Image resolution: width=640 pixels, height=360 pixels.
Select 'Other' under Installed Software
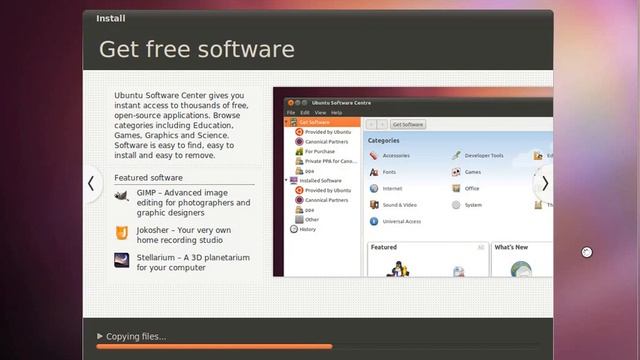(x=307, y=220)
